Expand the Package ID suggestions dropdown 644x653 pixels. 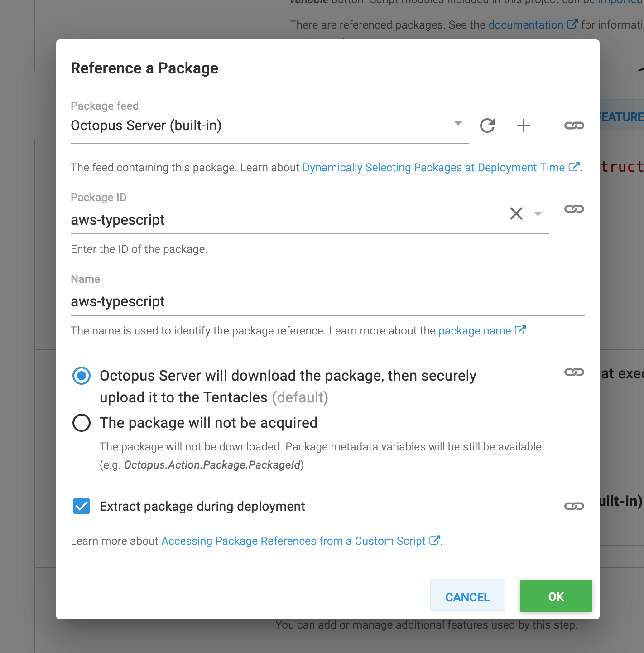point(538,213)
